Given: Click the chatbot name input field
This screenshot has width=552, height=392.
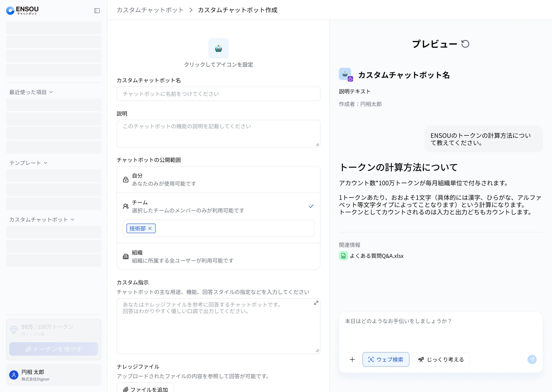Looking at the screenshot, I should point(218,94).
